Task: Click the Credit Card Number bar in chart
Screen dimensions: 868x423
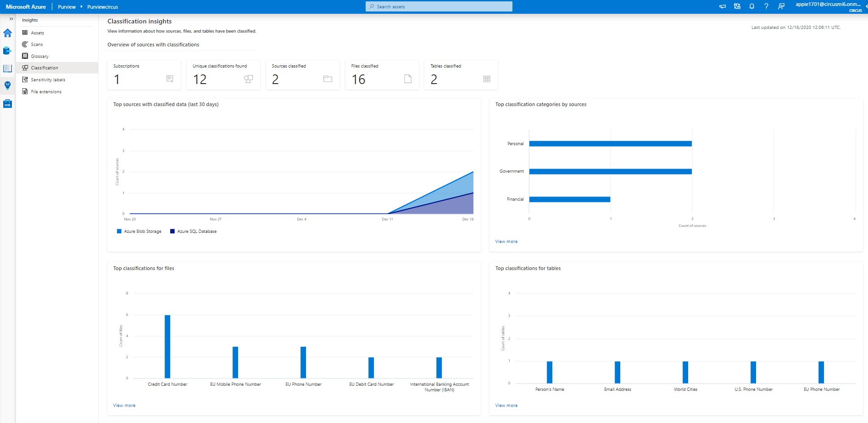Action: [167, 346]
